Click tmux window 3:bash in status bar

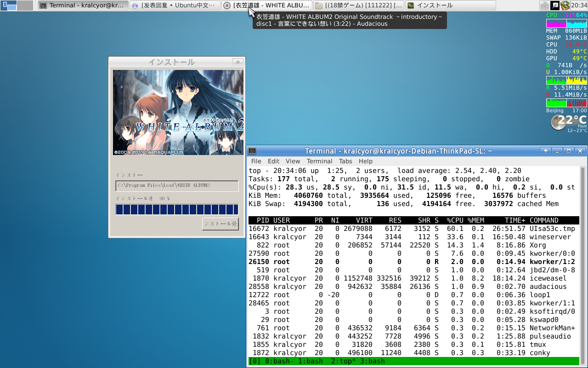coord(373,361)
